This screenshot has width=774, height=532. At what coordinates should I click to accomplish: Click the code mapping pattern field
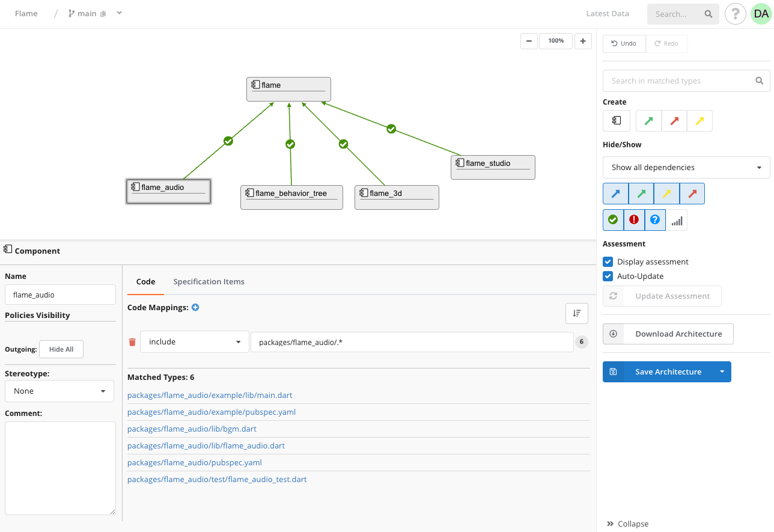pyautogui.click(x=412, y=342)
